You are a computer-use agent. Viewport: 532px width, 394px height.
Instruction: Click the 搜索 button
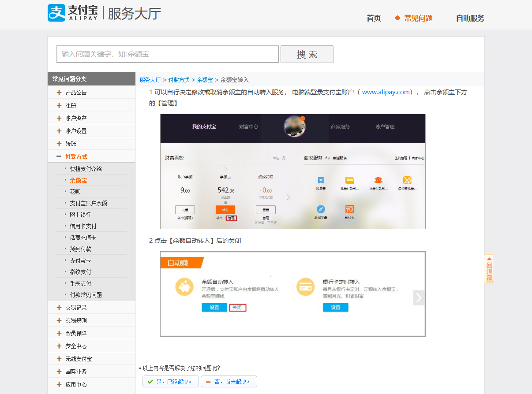click(x=307, y=54)
